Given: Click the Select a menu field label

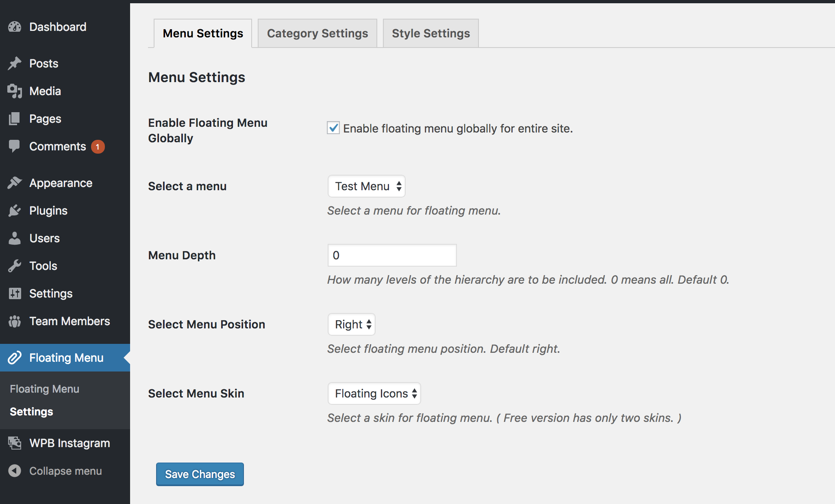Looking at the screenshot, I should [187, 186].
